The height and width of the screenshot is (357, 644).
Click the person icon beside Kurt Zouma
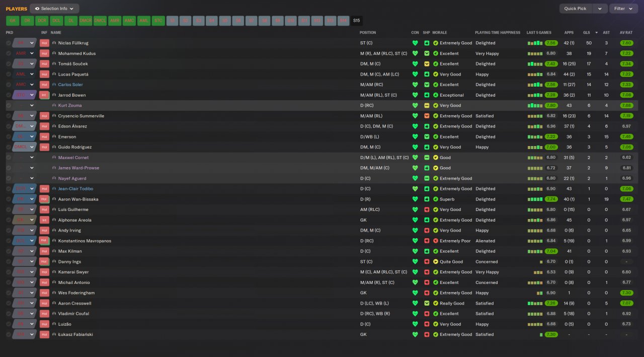pos(54,105)
